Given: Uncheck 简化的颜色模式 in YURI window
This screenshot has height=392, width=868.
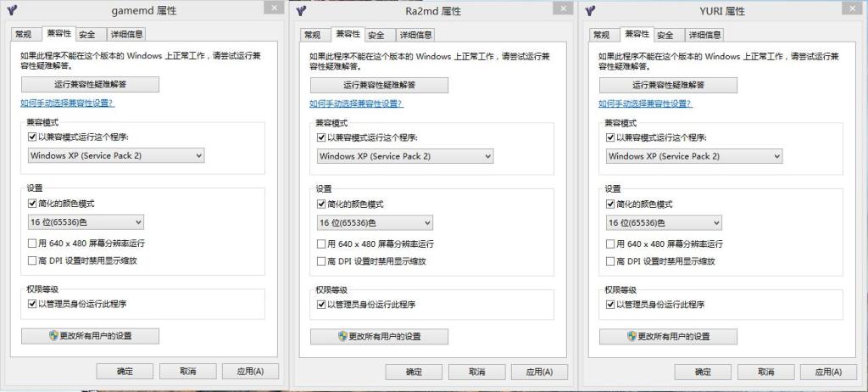Looking at the screenshot, I should point(610,204).
